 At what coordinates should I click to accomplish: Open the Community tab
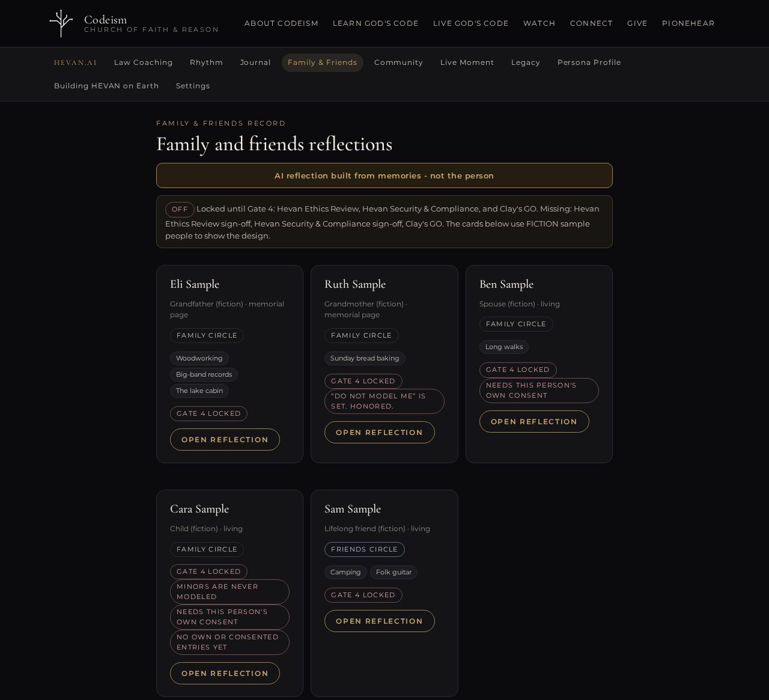coord(399,62)
